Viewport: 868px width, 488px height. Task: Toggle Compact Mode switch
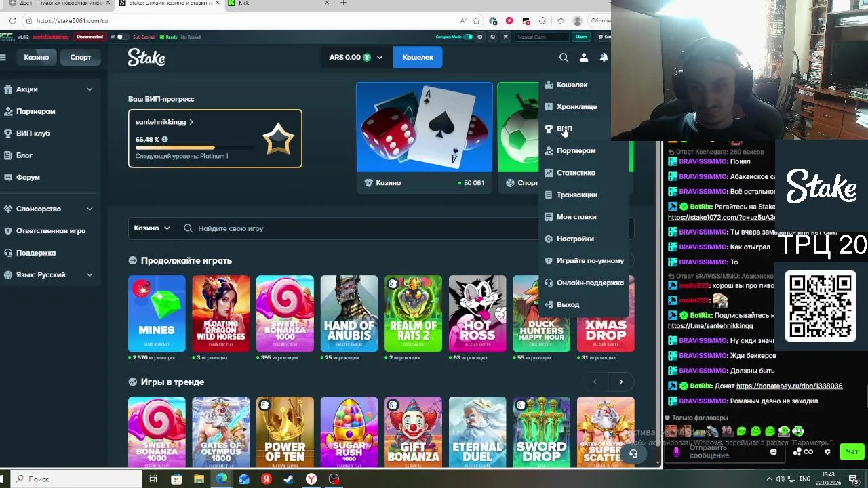(468, 37)
